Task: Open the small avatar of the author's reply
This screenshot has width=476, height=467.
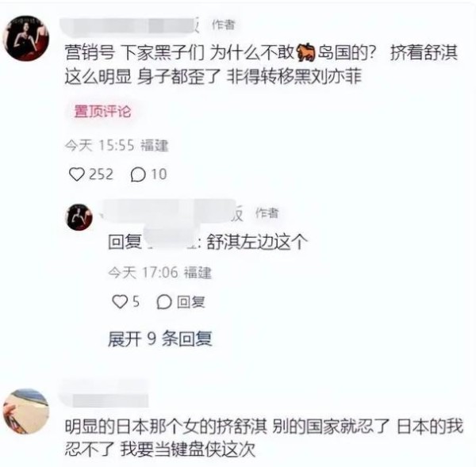Action: (x=79, y=217)
